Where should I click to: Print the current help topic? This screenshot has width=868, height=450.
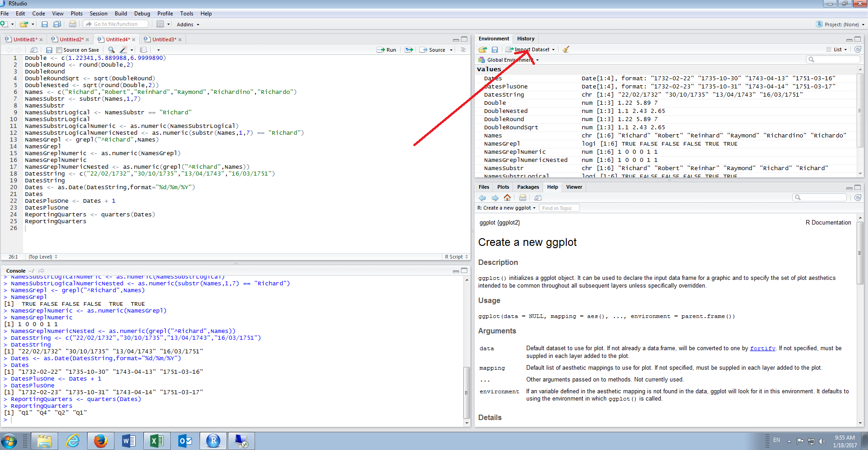click(x=523, y=198)
